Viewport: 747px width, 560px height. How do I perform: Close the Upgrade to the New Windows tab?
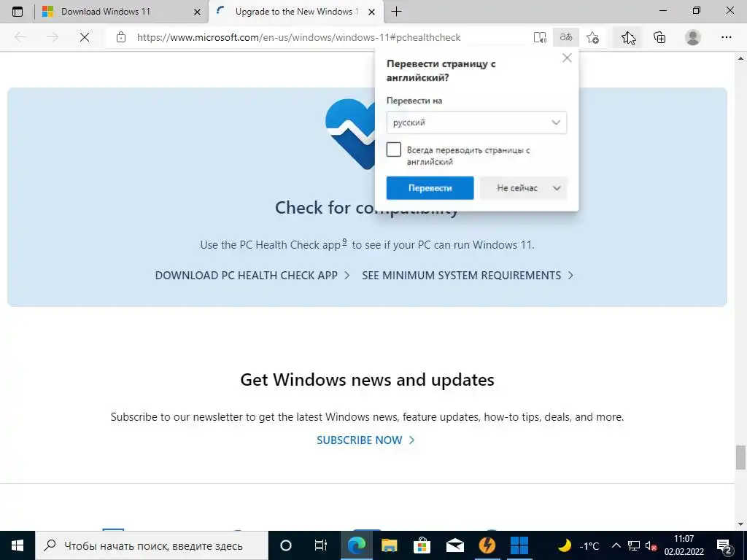pos(373,12)
